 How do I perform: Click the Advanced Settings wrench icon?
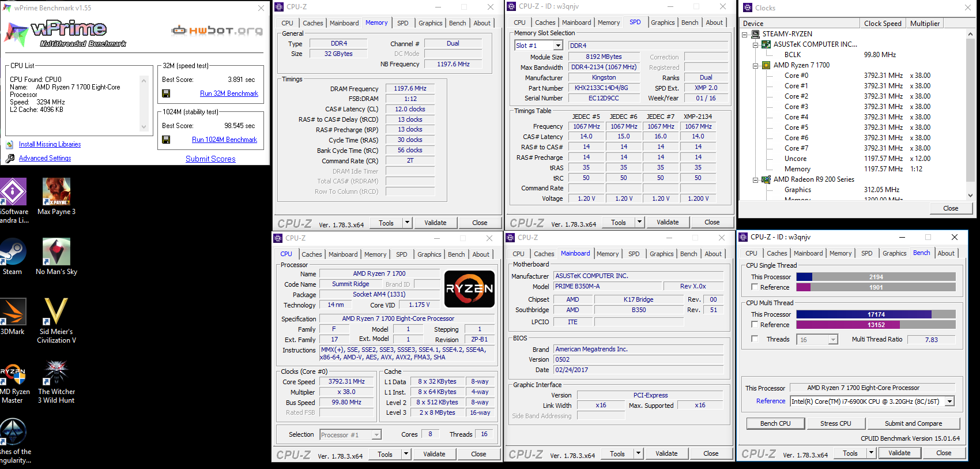(10, 158)
